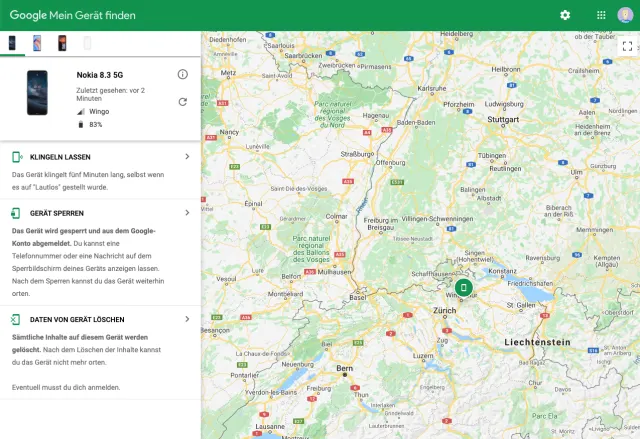This screenshot has height=439, width=640.
Task: Expand the Daten von Gerät löschen chevron
Action: (x=187, y=319)
